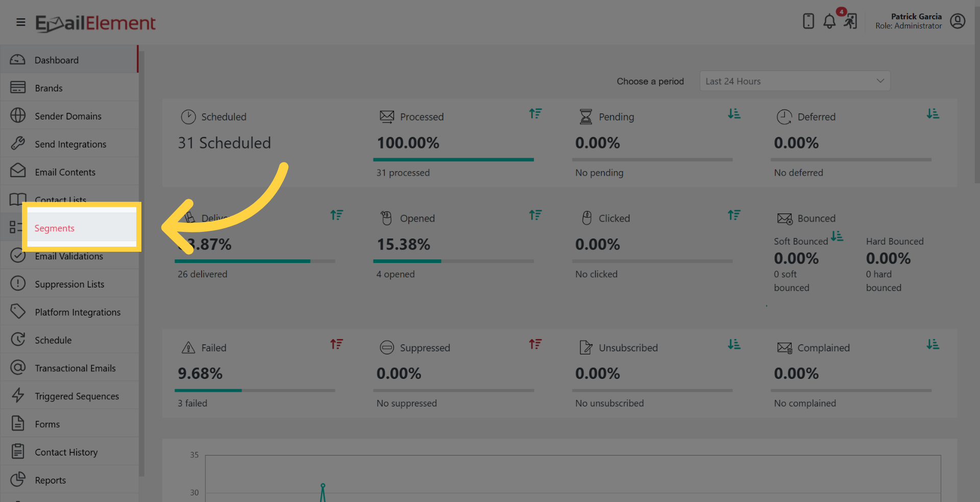Viewport: 980px width, 502px height.
Task: Click the Email Validations checkmark icon
Action: click(x=18, y=255)
